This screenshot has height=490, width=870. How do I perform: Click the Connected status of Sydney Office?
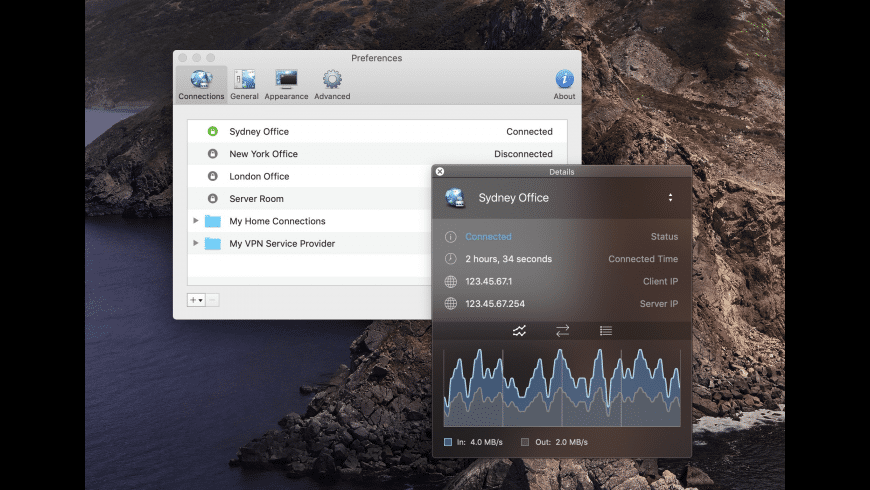click(x=529, y=132)
